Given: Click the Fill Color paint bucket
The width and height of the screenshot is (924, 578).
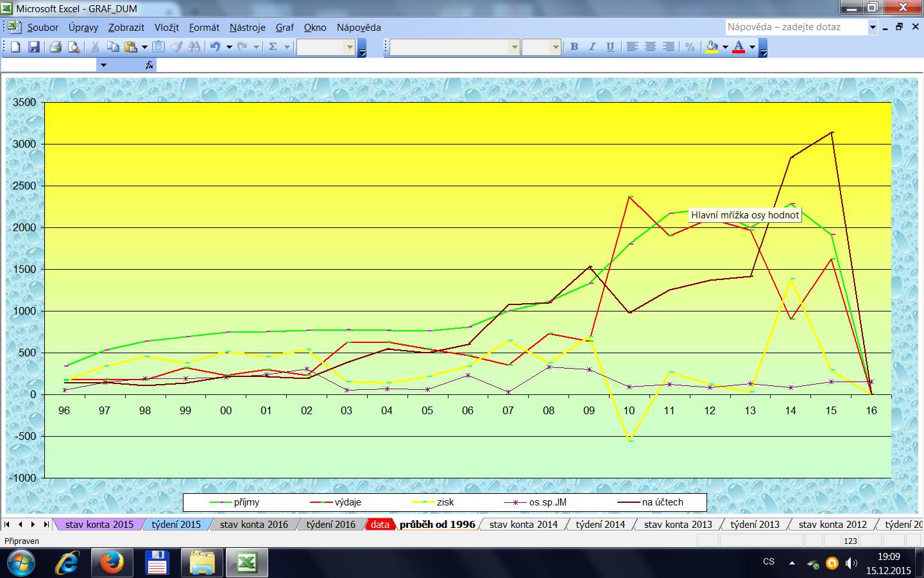Looking at the screenshot, I should (712, 47).
